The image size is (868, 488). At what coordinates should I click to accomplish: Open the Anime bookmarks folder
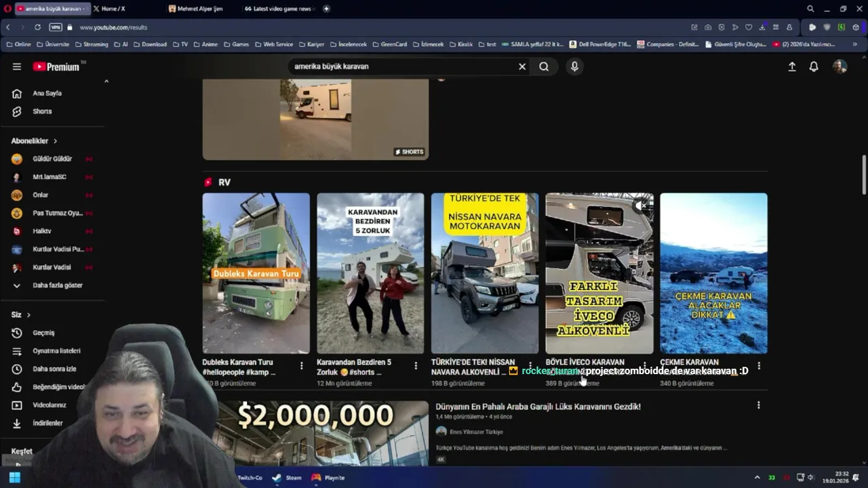[205, 44]
